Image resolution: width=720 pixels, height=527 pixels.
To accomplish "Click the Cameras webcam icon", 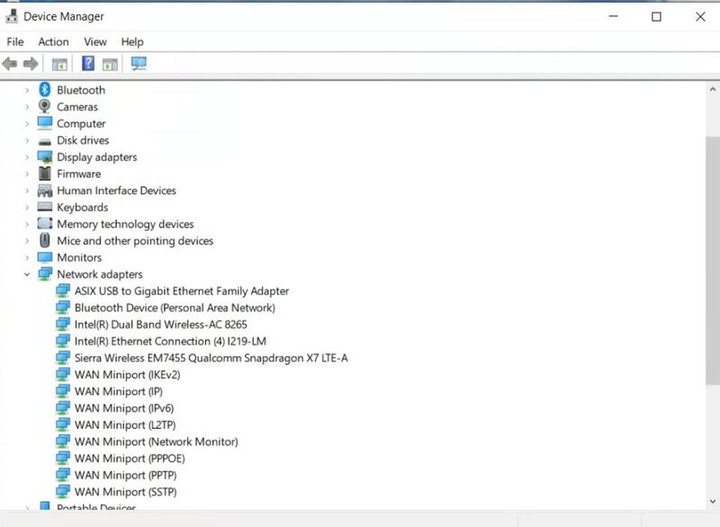I will click(x=45, y=106).
